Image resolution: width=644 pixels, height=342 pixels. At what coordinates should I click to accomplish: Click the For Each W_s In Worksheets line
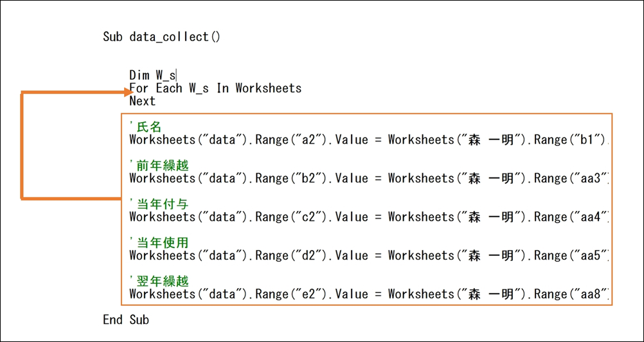[x=215, y=88]
